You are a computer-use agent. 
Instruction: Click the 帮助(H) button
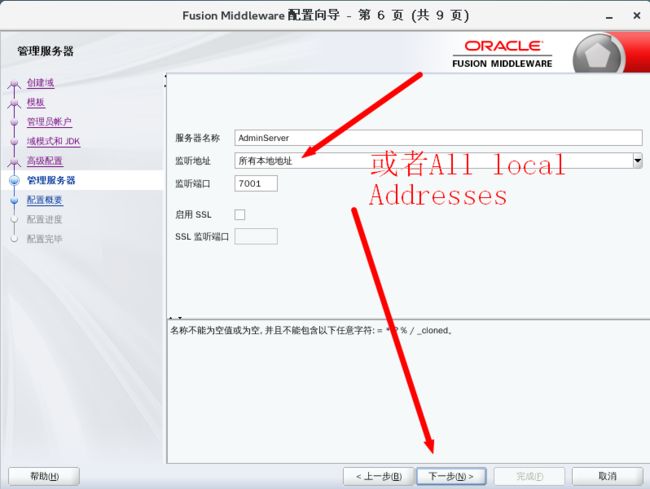coord(44,476)
